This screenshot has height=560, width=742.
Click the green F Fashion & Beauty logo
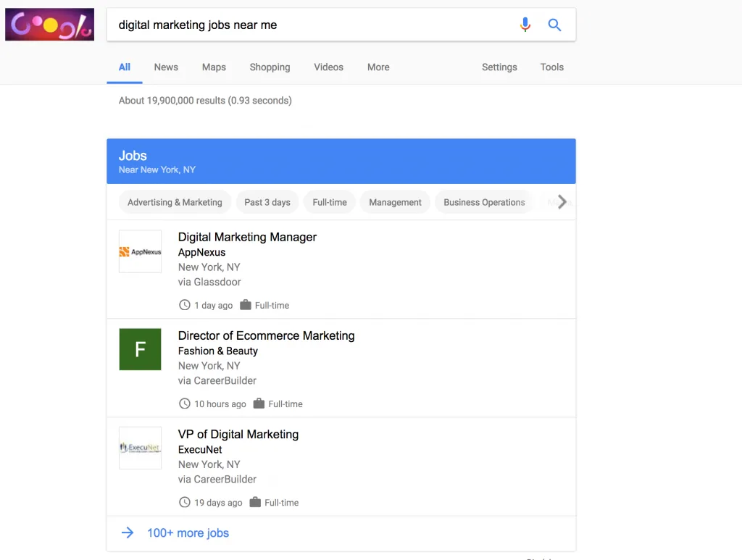pyautogui.click(x=140, y=350)
